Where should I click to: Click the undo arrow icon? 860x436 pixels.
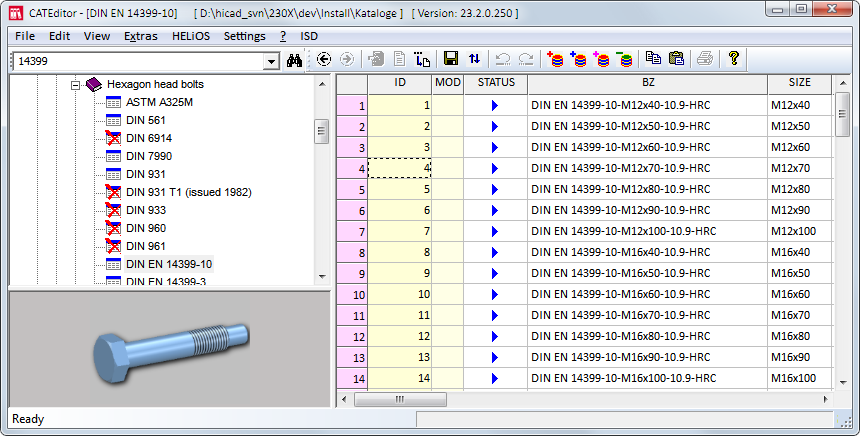503,59
